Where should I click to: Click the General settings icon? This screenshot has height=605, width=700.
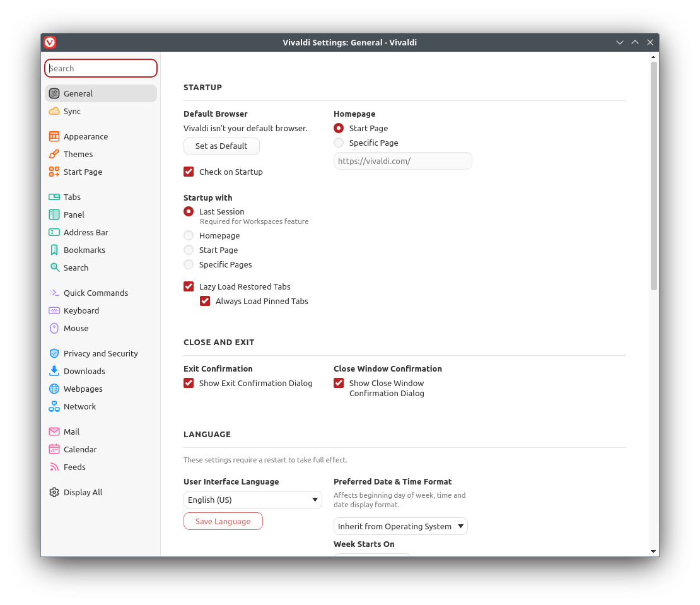coord(54,93)
